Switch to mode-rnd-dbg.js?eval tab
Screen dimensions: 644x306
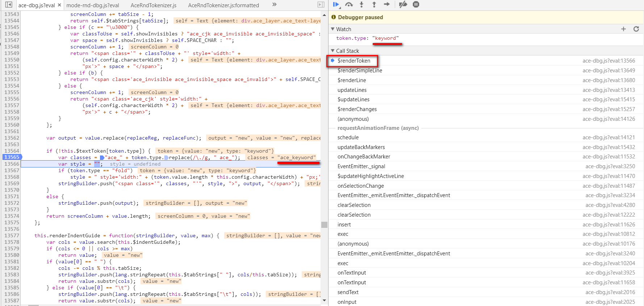click(x=93, y=5)
